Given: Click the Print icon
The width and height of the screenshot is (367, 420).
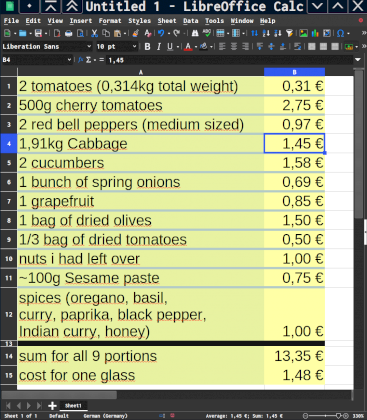Looking at the screenshot, I should [69, 33].
